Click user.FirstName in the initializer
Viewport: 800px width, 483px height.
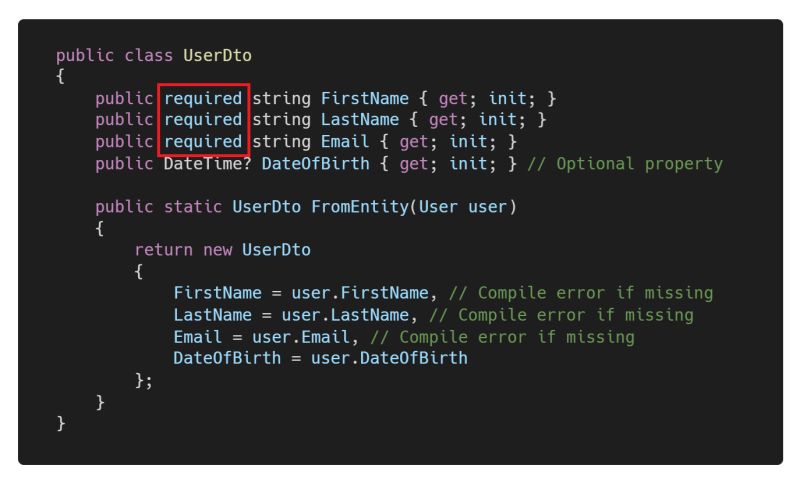point(360,293)
